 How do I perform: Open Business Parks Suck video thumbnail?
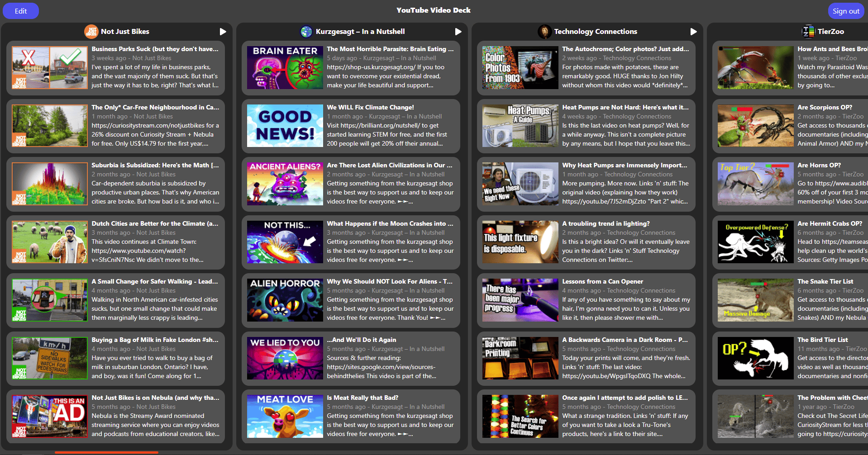(x=50, y=67)
